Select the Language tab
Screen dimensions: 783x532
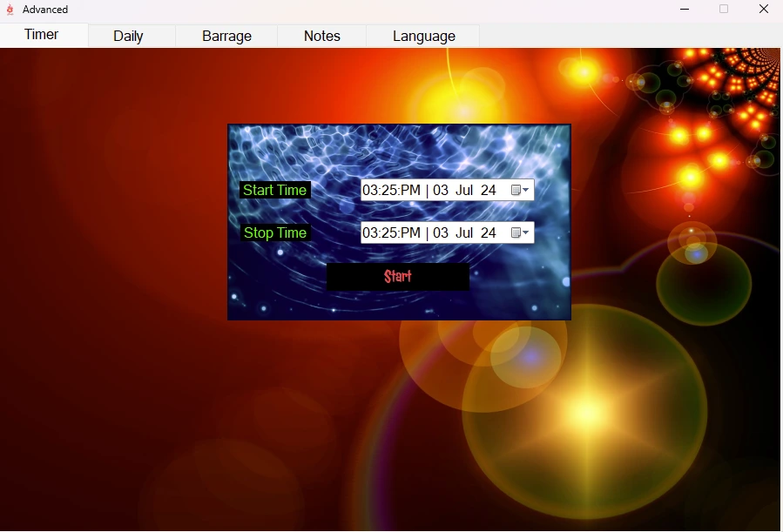(423, 36)
